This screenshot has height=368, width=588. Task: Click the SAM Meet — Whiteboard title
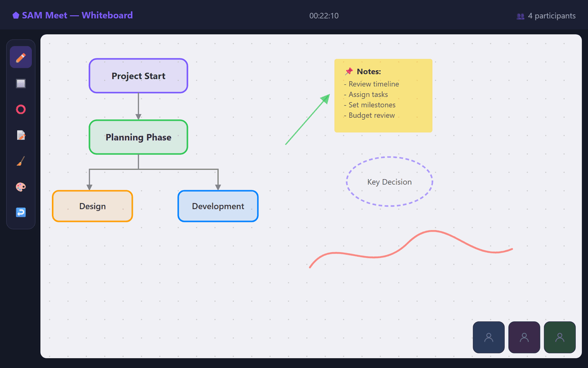77,15
